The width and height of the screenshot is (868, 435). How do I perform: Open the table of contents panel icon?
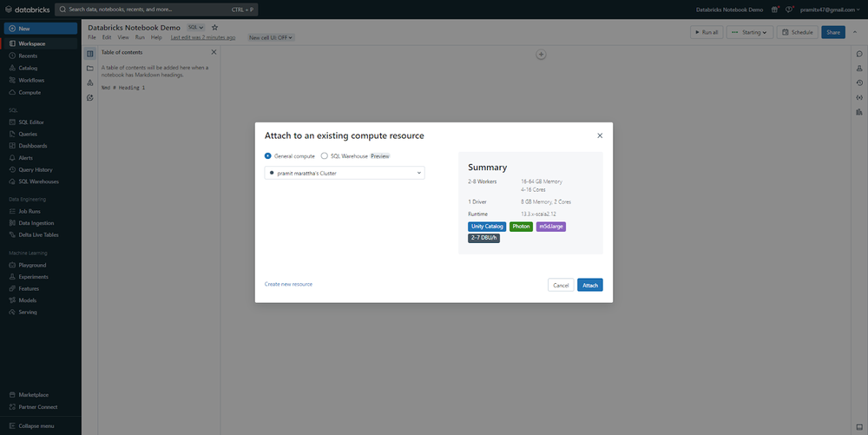tap(89, 54)
